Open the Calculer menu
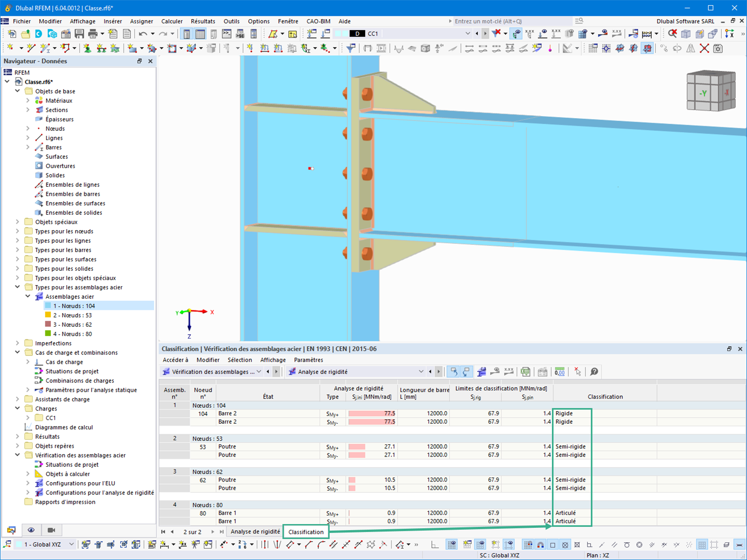The height and width of the screenshot is (560, 747). 172,21
